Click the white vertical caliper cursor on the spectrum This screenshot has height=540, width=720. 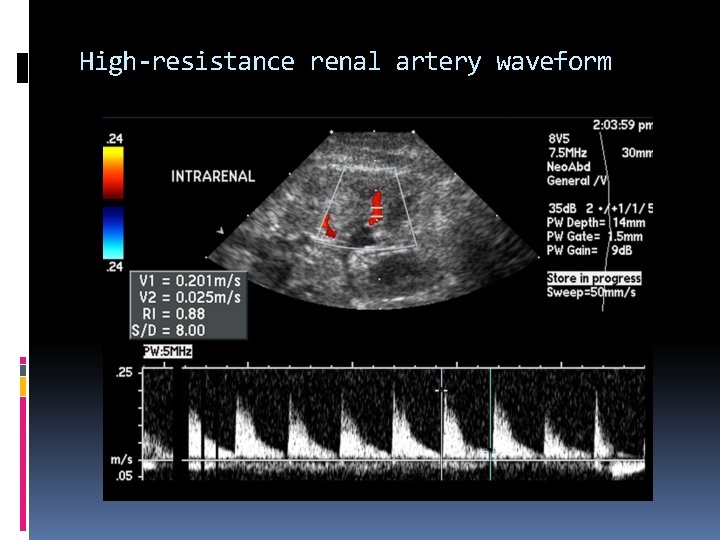(x=442, y=425)
